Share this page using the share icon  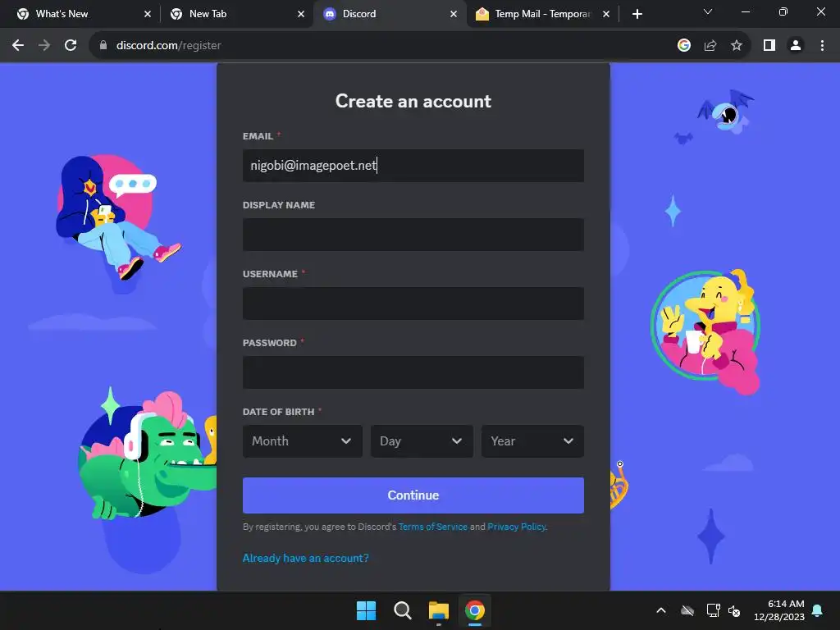pos(710,46)
